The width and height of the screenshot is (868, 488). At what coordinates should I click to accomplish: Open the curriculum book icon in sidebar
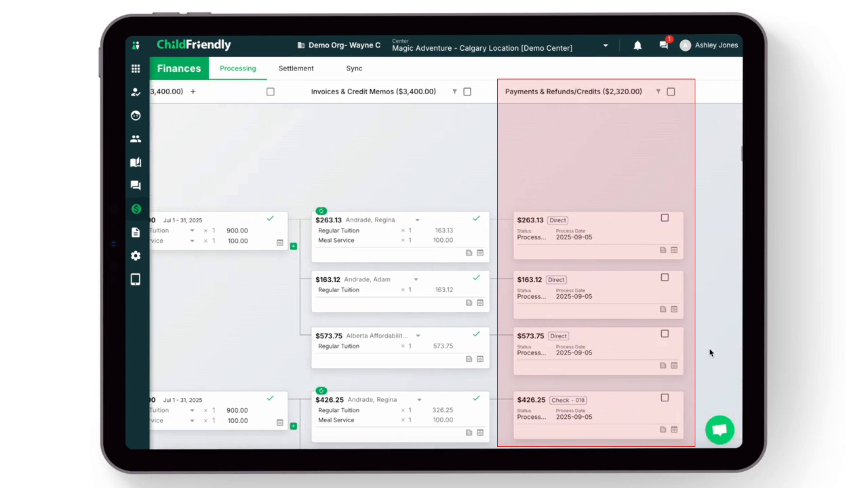coord(135,162)
